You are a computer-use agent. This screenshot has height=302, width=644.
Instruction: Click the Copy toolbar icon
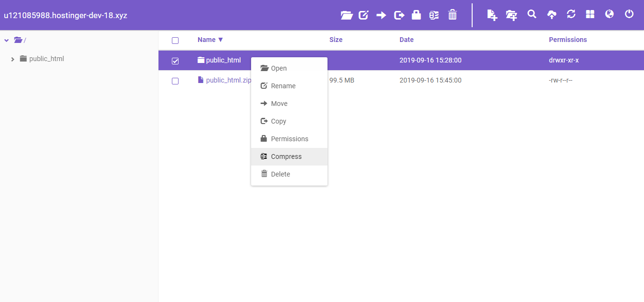[399, 15]
